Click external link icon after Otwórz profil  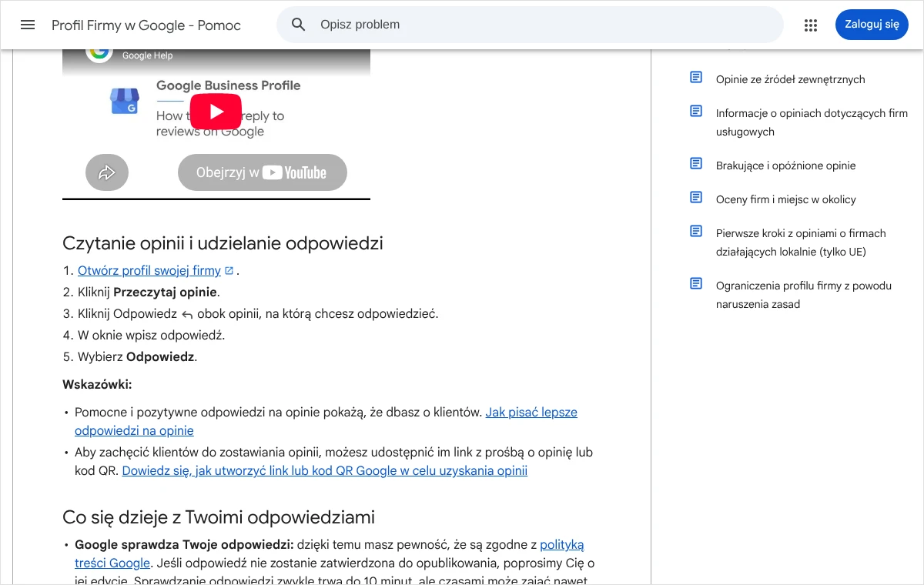[229, 271]
